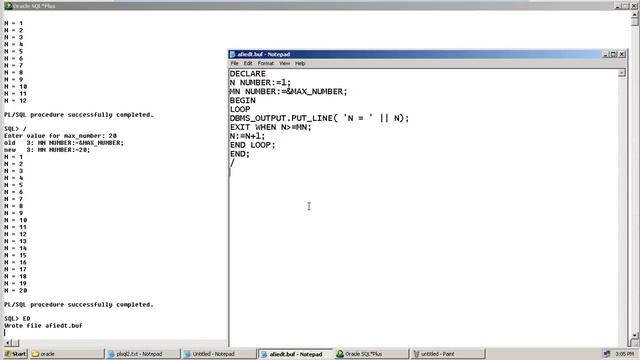Click 'Wrote file afiedt.buf' in SQL*Plus

(43, 326)
